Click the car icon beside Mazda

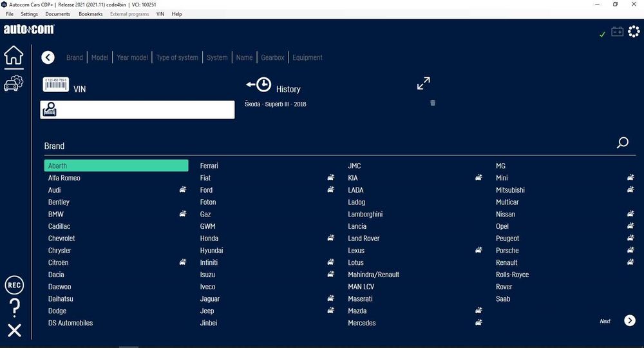[x=478, y=310]
